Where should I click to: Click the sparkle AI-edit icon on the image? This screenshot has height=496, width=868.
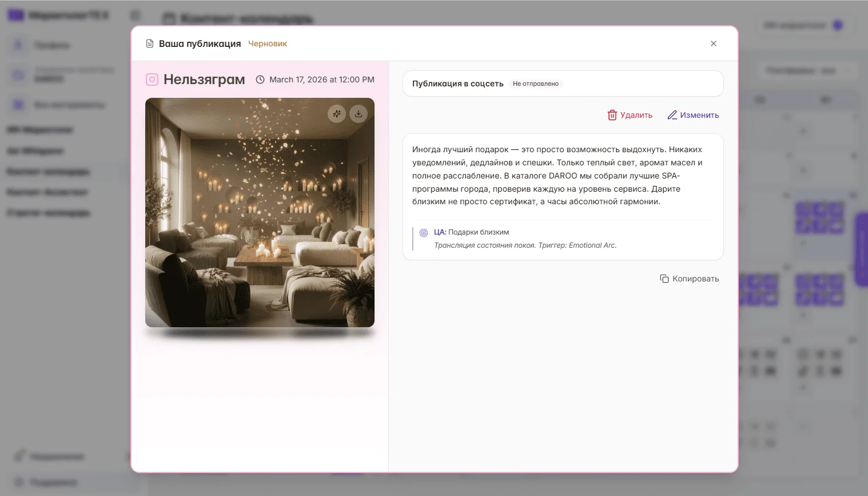[x=337, y=114]
